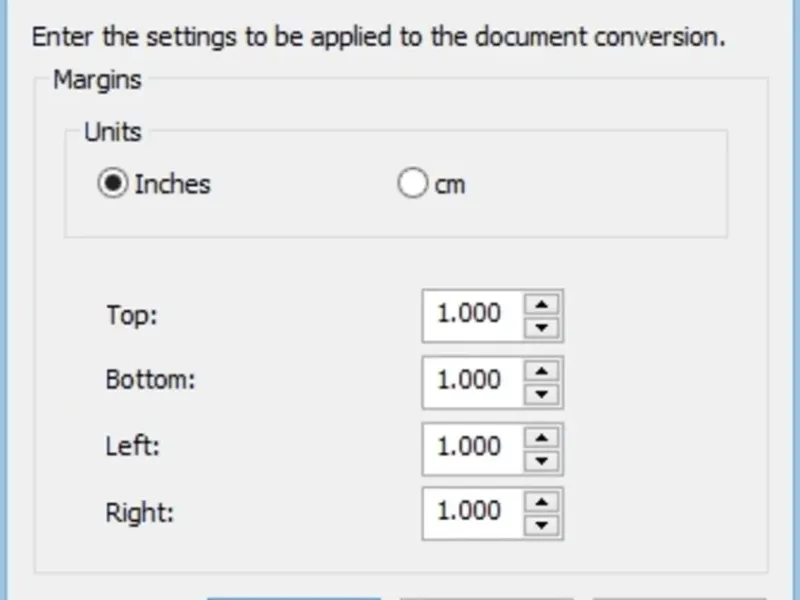Click the "Left:" label
Viewport: 800px width, 600px height.
point(133,447)
